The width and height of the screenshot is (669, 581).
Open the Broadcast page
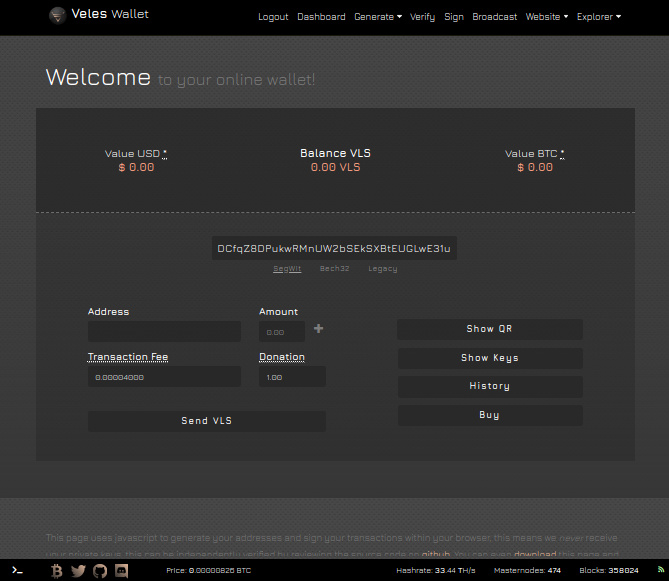click(494, 17)
